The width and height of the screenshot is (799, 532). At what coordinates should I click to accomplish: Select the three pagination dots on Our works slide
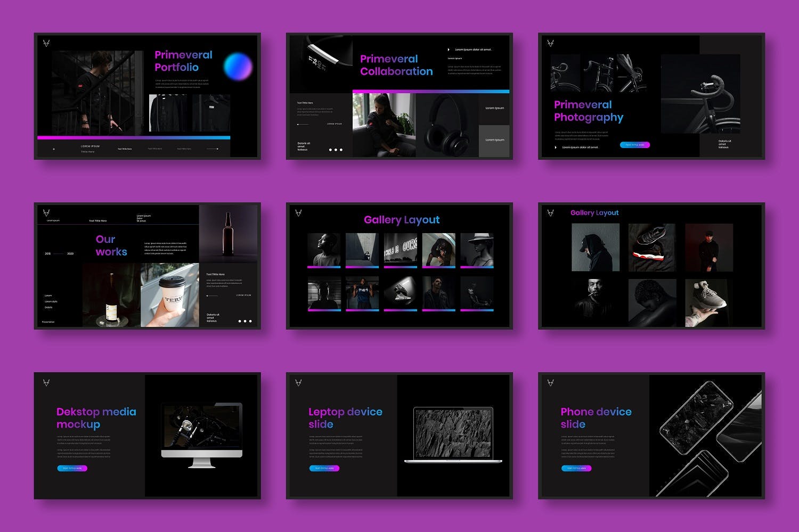pos(244,321)
